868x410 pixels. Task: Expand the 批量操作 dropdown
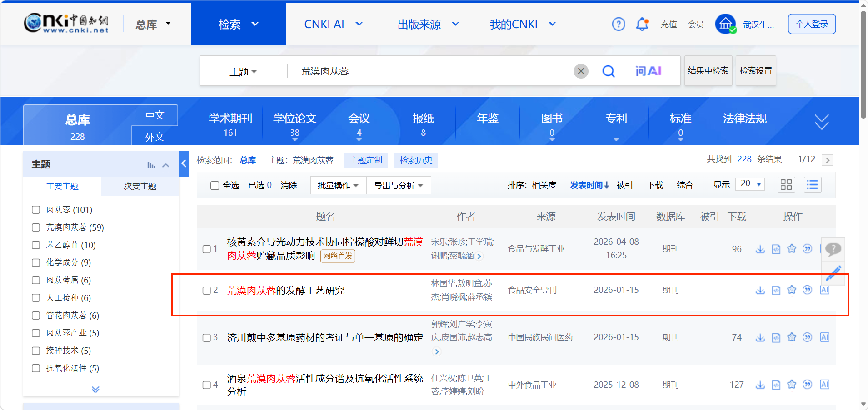click(x=338, y=185)
